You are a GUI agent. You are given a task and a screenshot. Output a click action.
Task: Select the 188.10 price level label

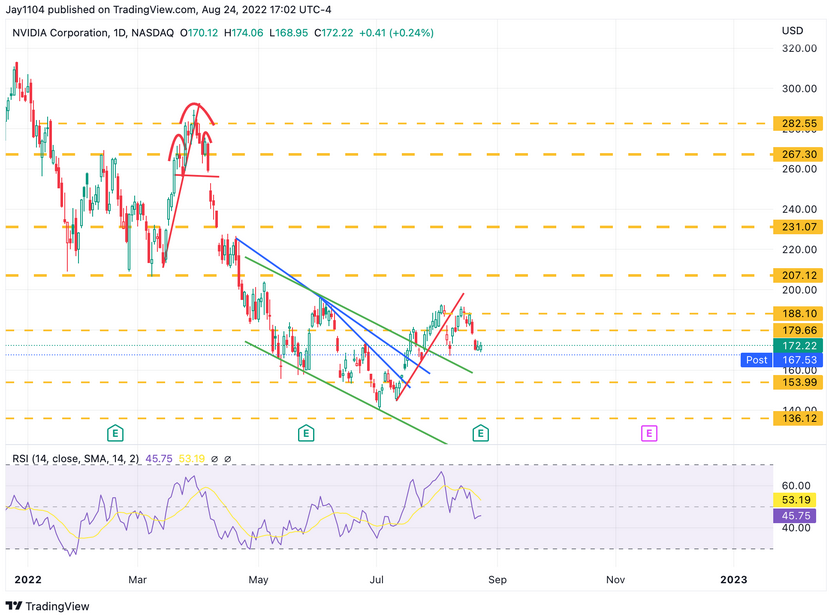(x=798, y=314)
